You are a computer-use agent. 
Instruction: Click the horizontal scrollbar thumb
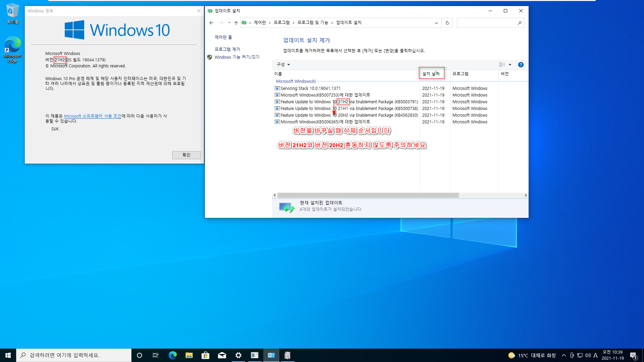[368, 195]
